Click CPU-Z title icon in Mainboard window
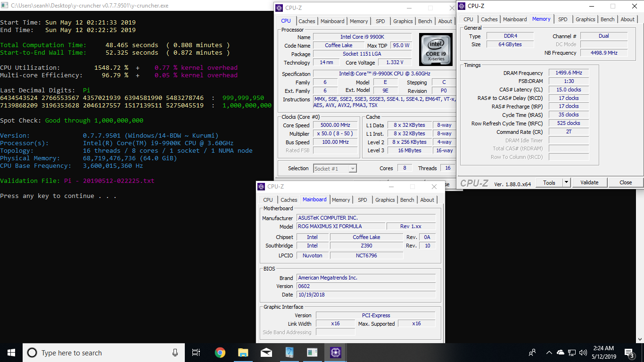This screenshot has height=362, width=644. click(261, 187)
